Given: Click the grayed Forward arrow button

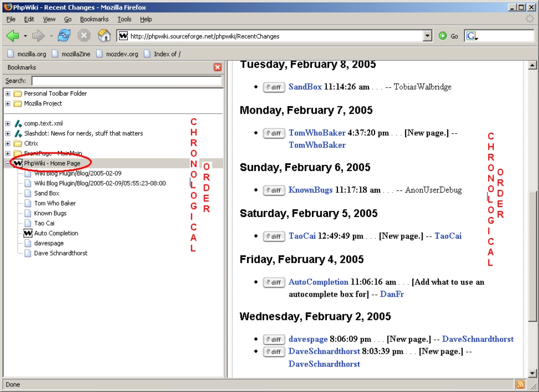Looking at the screenshot, I should pos(39,36).
